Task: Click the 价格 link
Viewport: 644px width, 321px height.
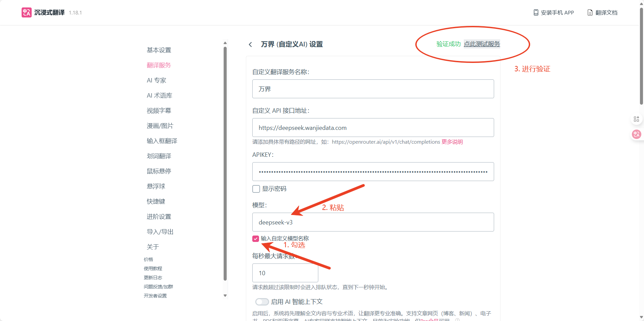Action: pyautogui.click(x=149, y=259)
